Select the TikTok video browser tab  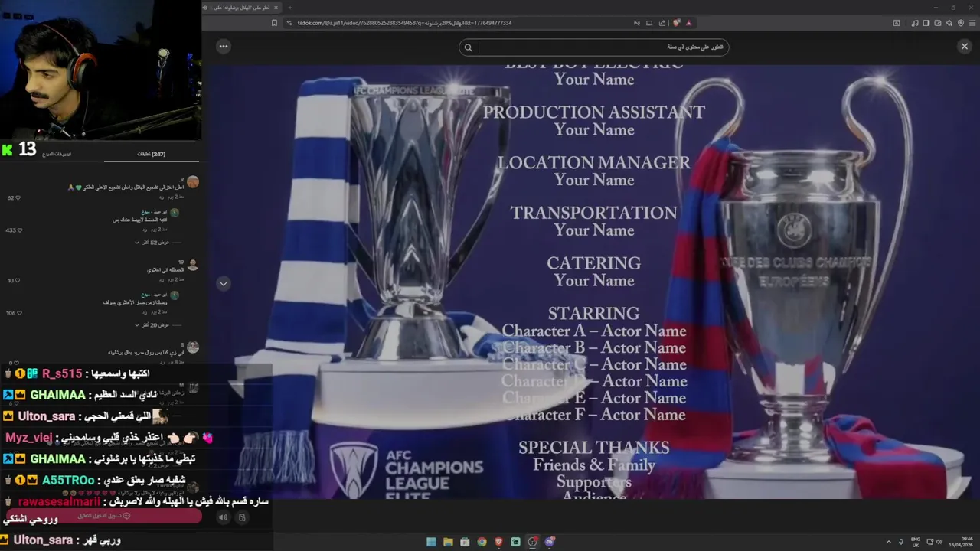(241, 7)
